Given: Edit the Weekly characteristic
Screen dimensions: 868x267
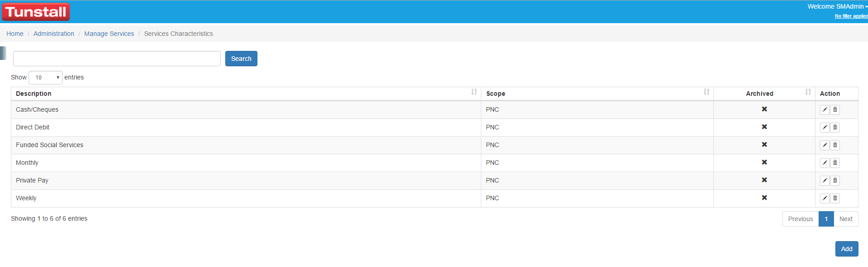Looking at the screenshot, I should [x=825, y=198].
